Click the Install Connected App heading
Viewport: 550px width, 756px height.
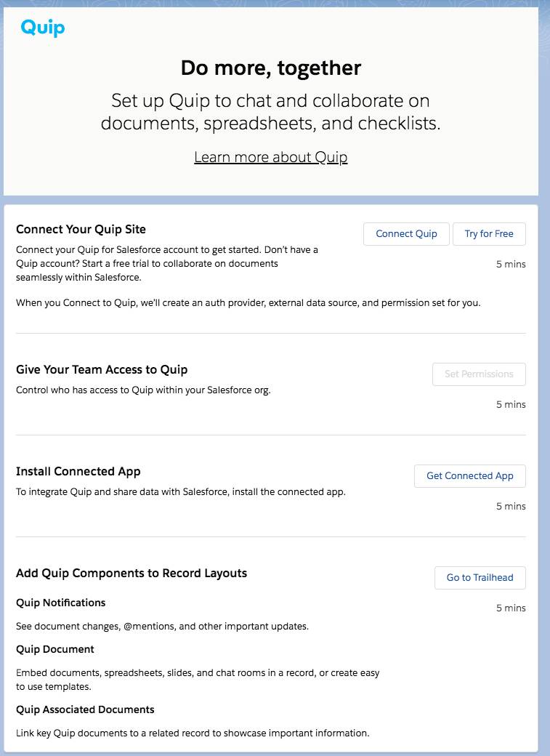[78, 472]
